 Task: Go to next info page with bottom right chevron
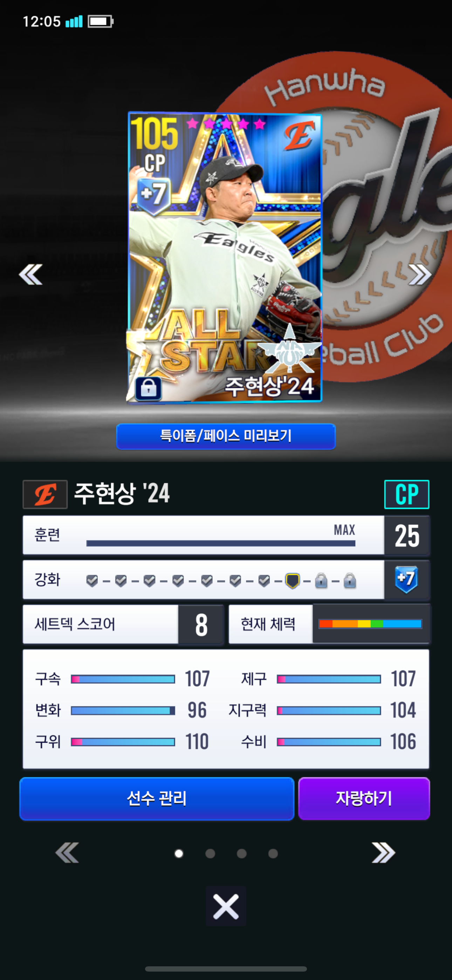pyautogui.click(x=383, y=852)
